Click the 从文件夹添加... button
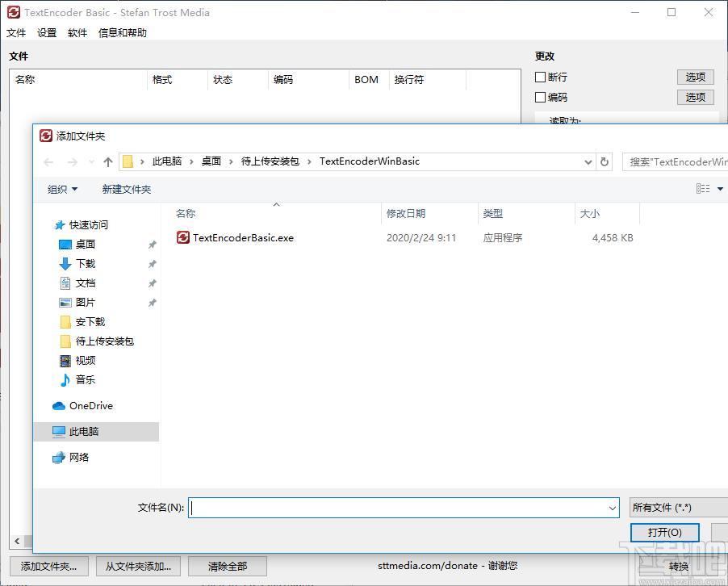Image resolution: width=728 pixels, height=586 pixels. pyautogui.click(x=138, y=567)
